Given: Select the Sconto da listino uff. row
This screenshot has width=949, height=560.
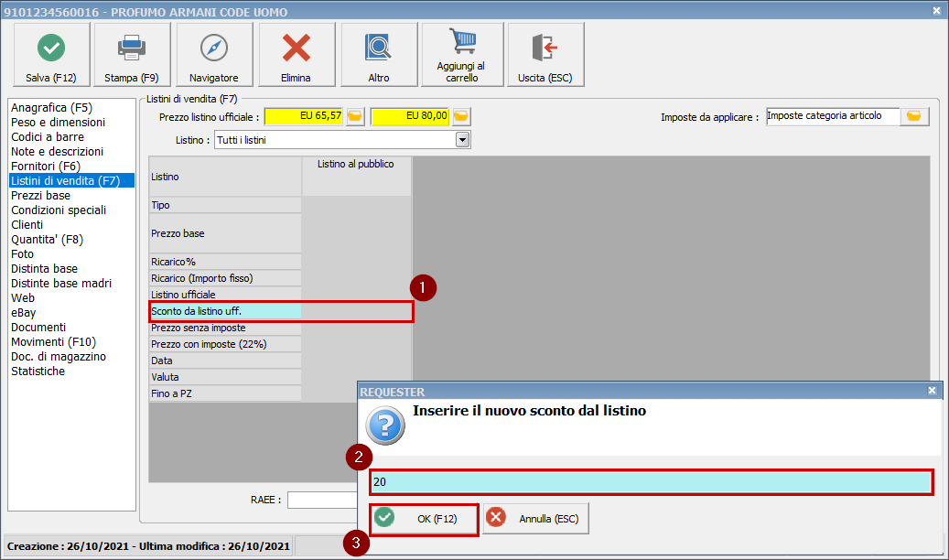Looking at the screenshot, I should (281, 311).
